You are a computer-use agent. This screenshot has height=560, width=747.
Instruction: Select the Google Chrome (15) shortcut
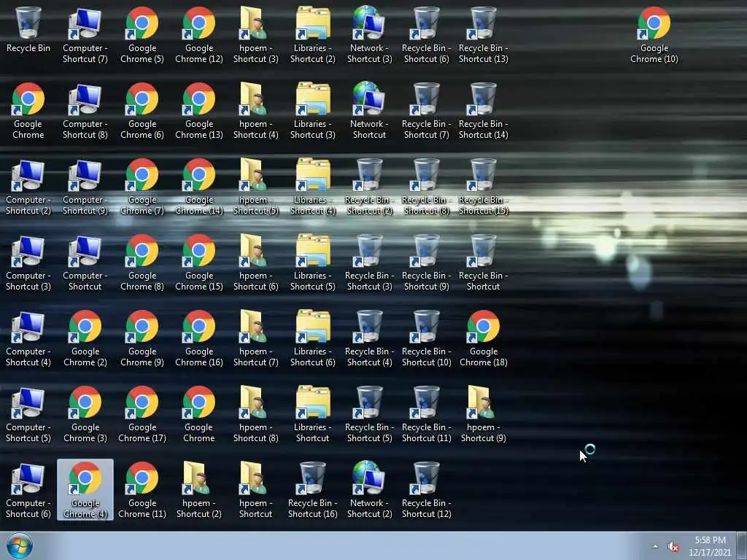(x=198, y=262)
